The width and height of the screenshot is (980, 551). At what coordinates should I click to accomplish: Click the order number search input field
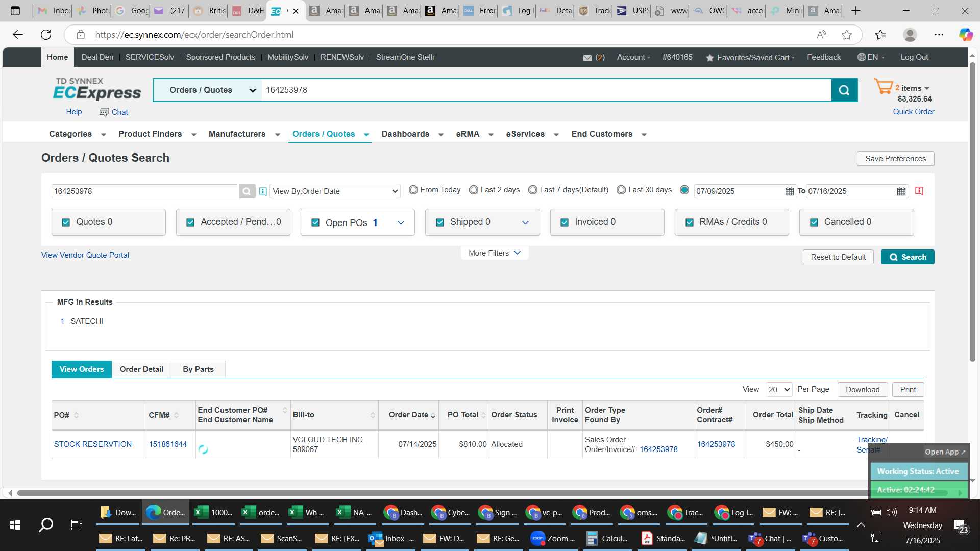pos(144,191)
